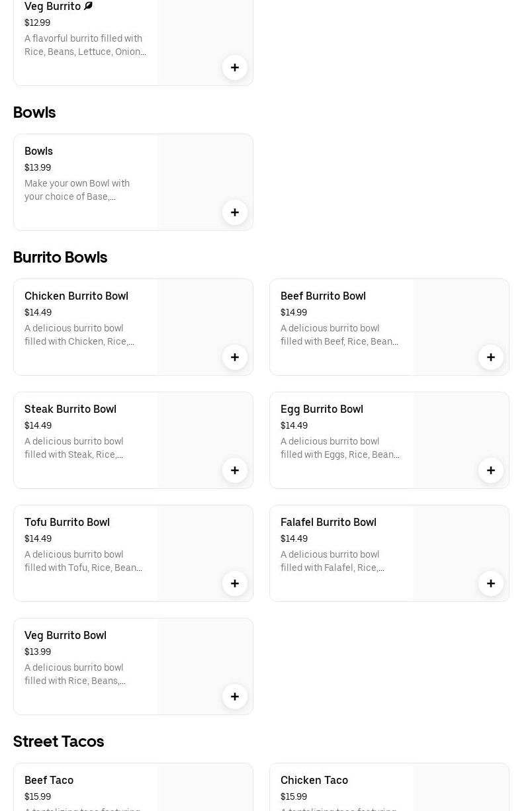532x811 pixels.
Task: Select the Steak Burrito Bowl name
Action: 70,409
